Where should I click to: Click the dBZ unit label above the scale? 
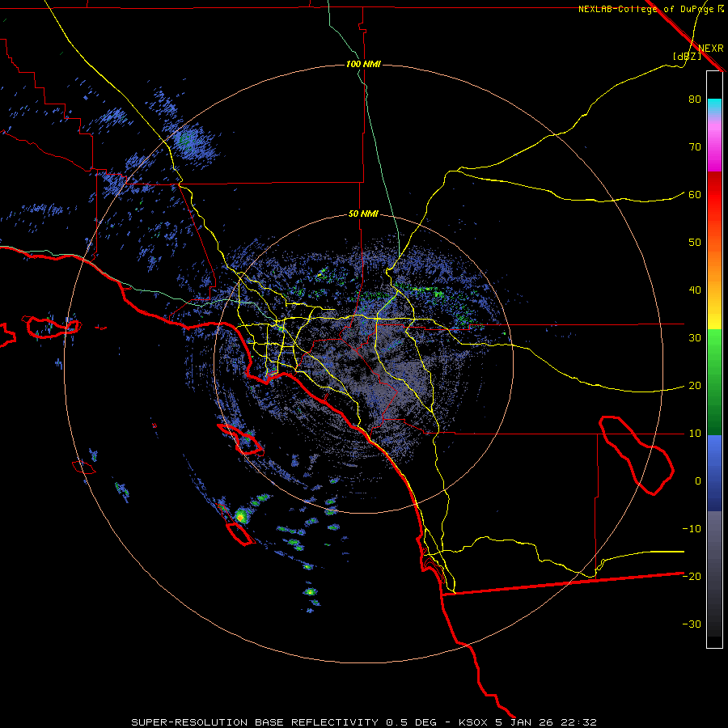[x=687, y=56]
